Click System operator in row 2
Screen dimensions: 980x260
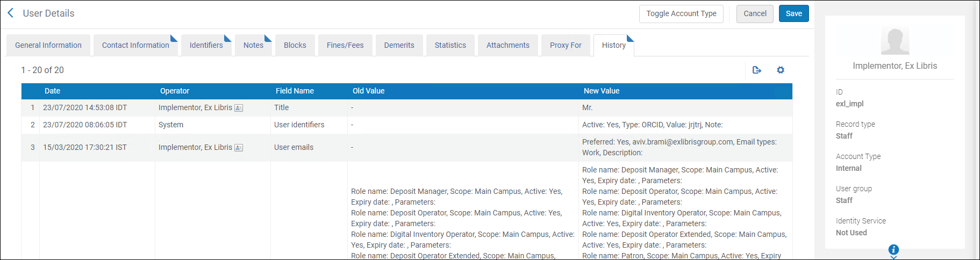click(171, 125)
